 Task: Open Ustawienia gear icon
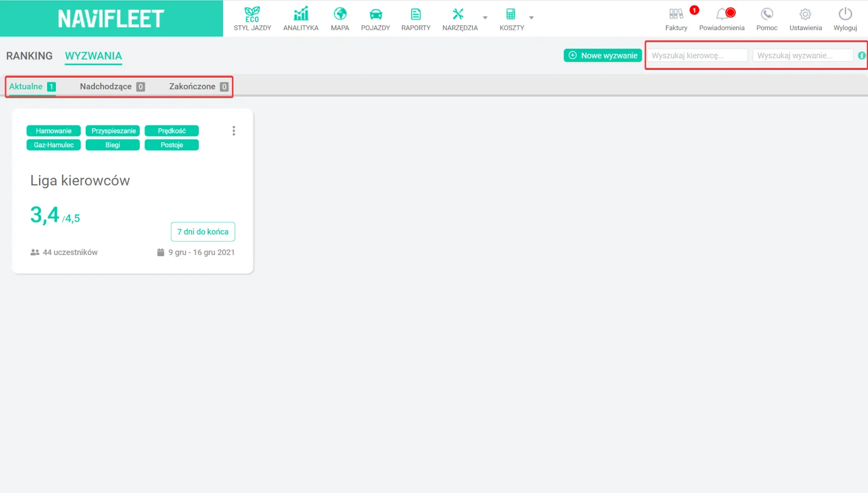[806, 14]
